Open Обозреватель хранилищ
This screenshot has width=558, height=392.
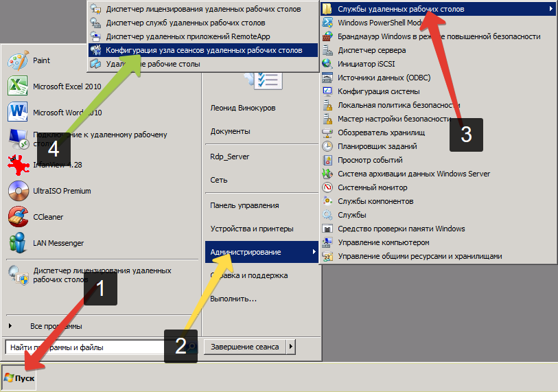click(x=438, y=132)
